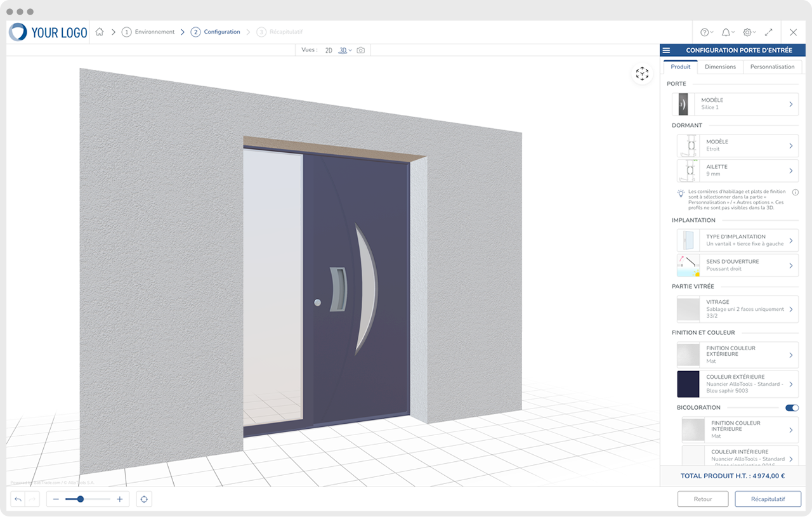
Task: Switch to 2D view
Action: 329,50
